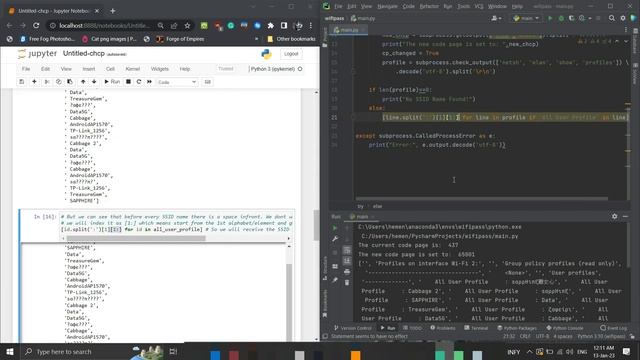Viewport: 640px width, 360px height.
Task: Copy selected cells in Jupyter toolbar
Action: [58, 82]
